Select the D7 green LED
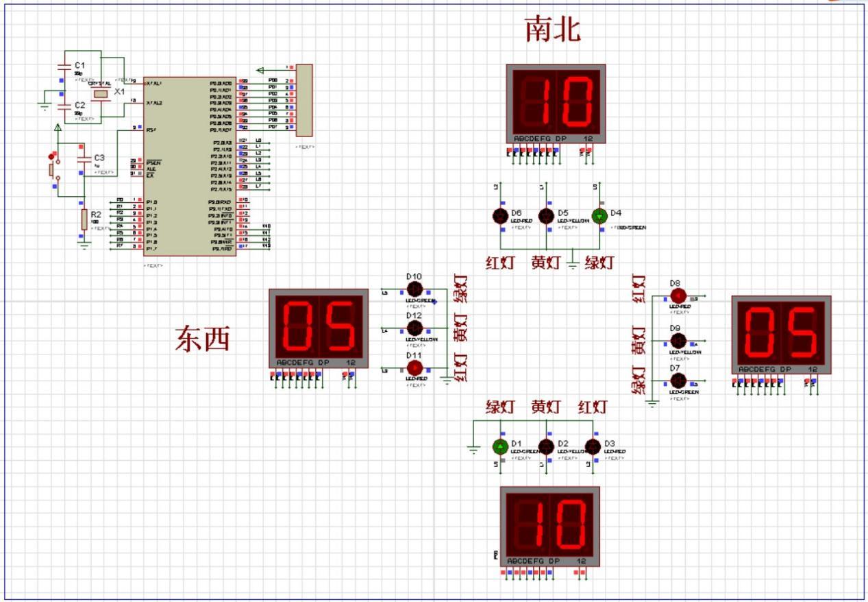 coord(678,381)
